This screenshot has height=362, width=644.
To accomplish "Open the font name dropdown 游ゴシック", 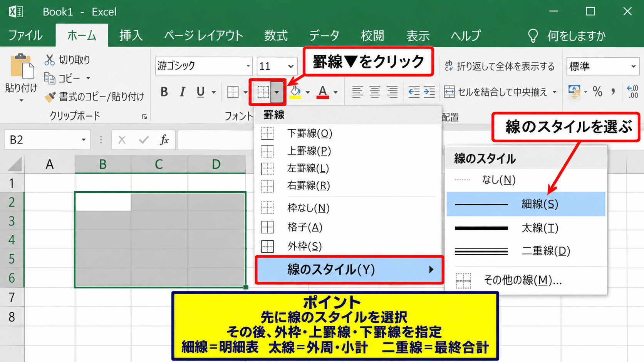I will [248, 66].
